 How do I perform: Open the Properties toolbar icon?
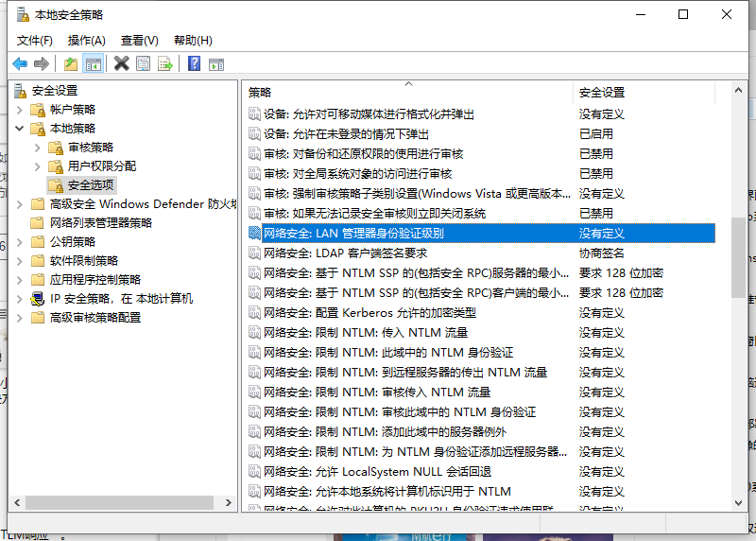pyautogui.click(x=144, y=63)
